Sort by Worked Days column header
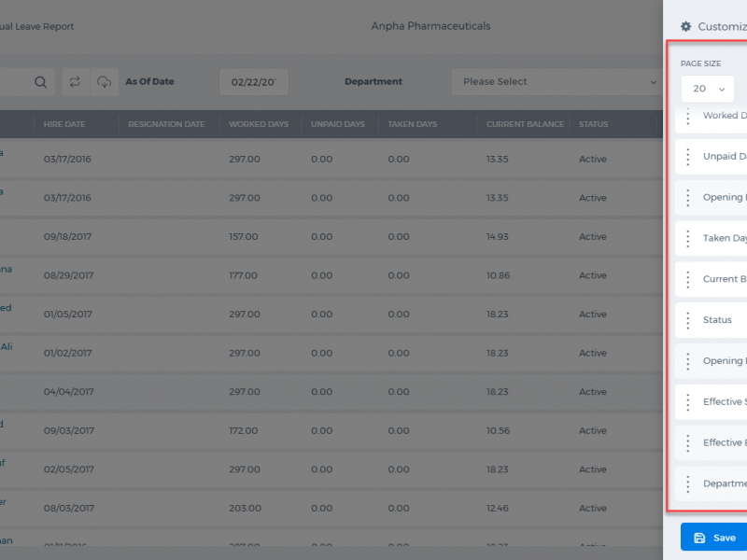747x560 pixels. pos(259,124)
